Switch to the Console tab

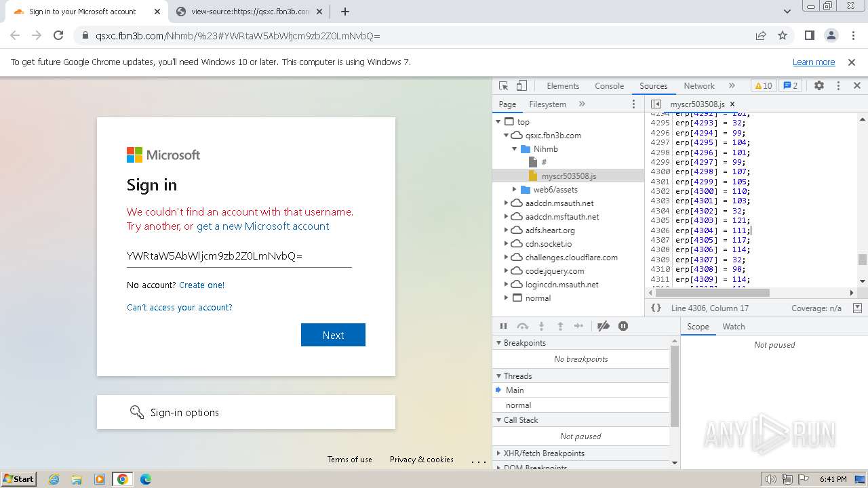pyautogui.click(x=609, y=86)
